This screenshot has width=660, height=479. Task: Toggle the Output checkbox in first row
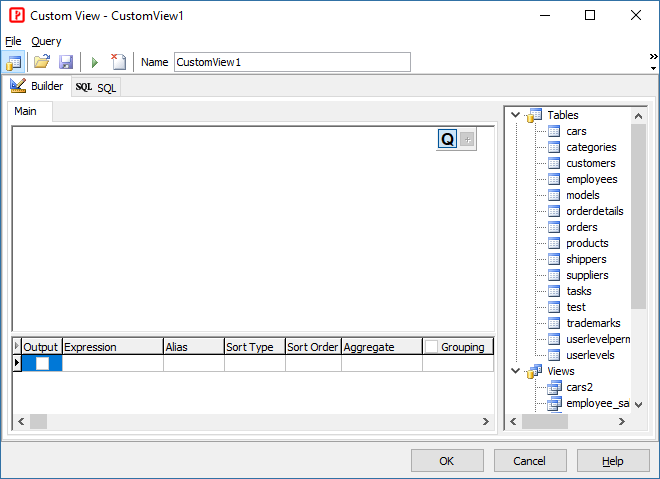[42, 364]
